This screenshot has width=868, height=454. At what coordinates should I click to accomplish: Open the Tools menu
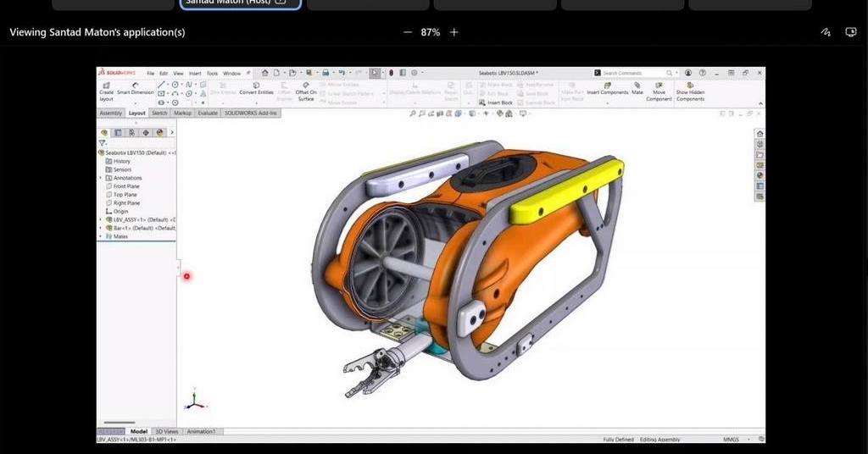pos(212,73)
